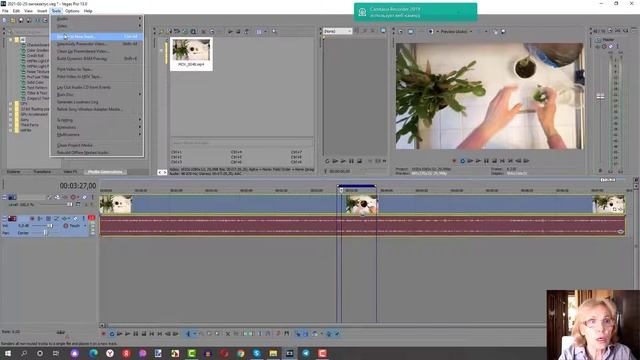Viewport: 640px width, 360px height.
Task: Click the Delete X icon in timeline toolbar
Action: [x=228, y=333]
